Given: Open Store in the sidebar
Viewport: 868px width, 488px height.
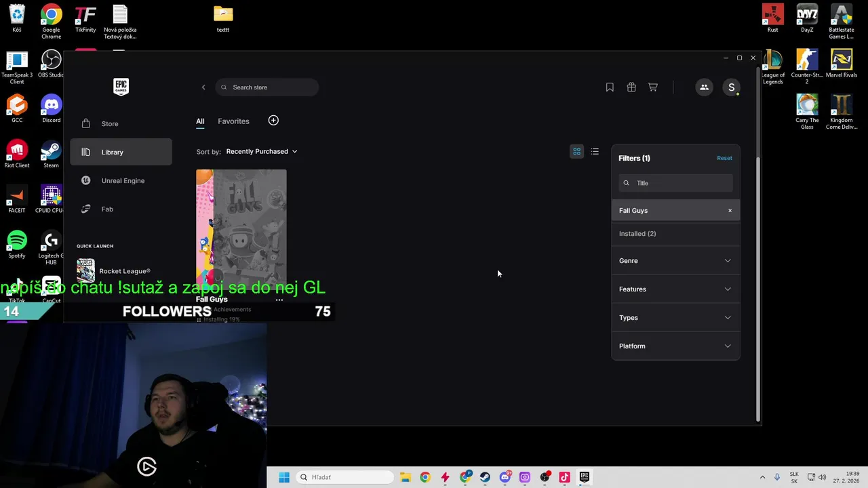Looking at the screenshot, I should (x=121, y=123).
